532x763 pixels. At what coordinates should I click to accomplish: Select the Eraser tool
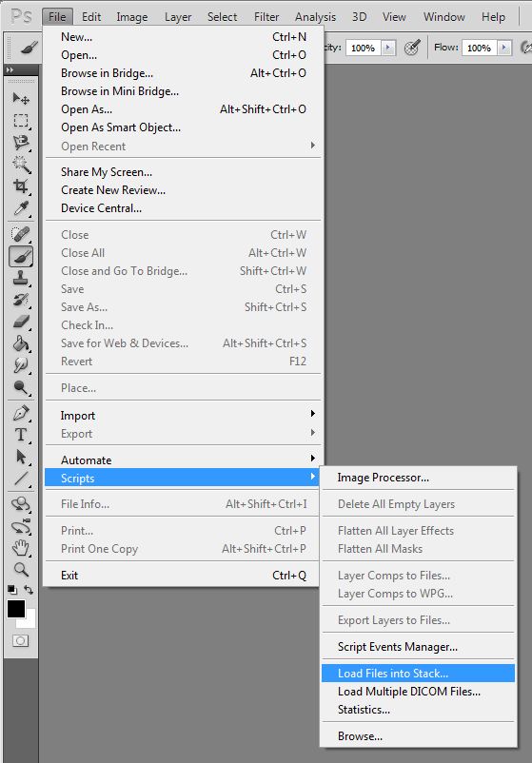click(20, 322)
